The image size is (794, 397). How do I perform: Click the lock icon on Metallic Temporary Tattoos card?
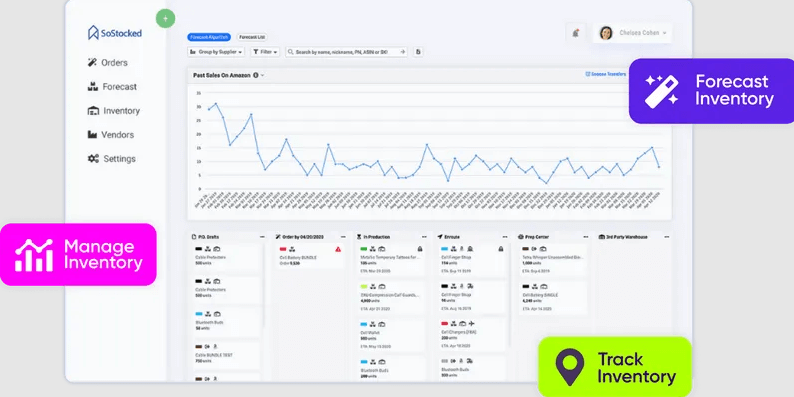click(x=420, y=249)
